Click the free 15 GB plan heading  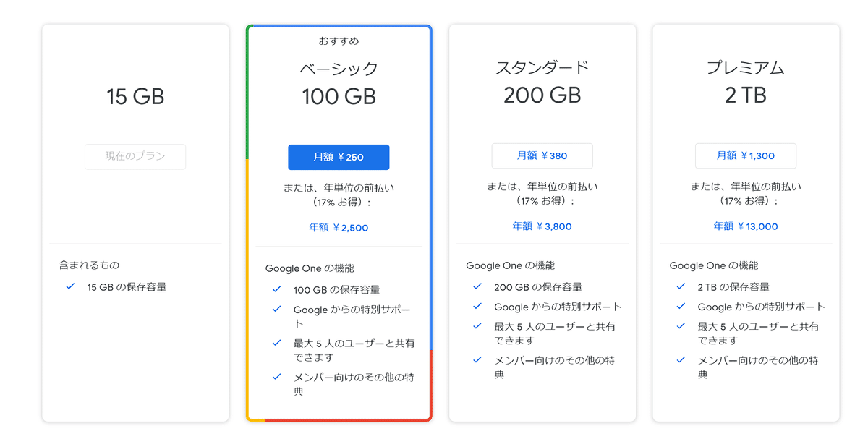[135, 96]
